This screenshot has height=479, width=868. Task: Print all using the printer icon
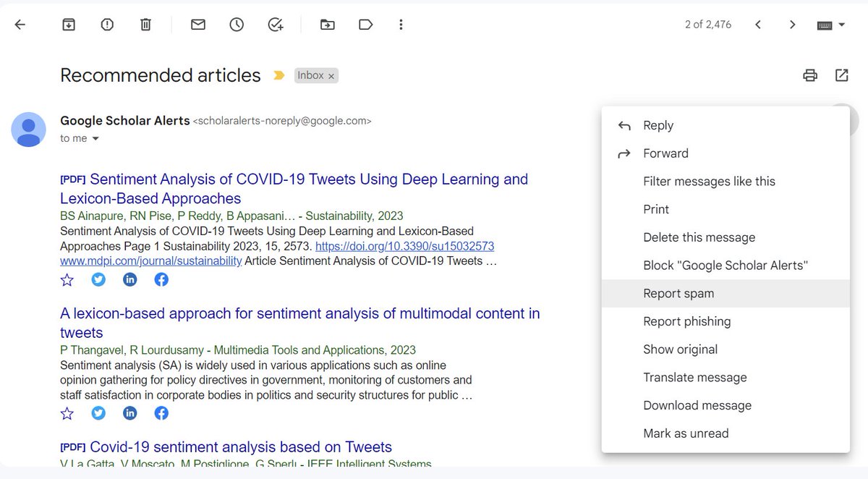(x=810, y=75)
